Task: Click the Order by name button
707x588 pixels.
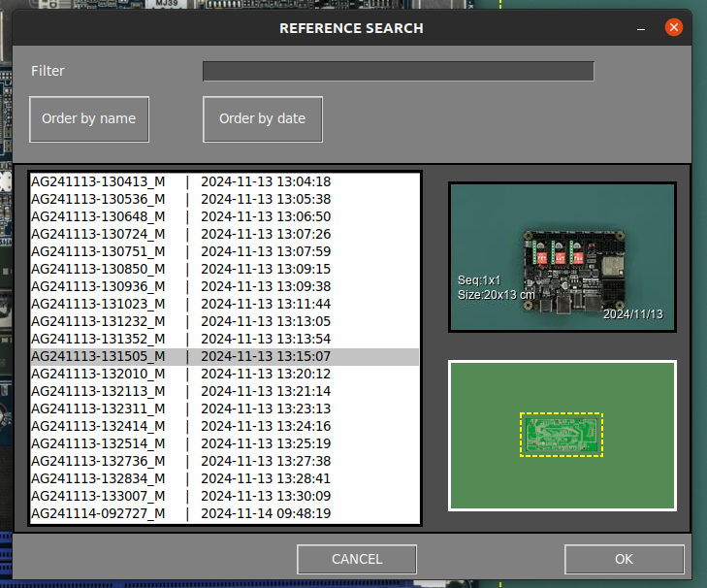Action: click(89, 119)
